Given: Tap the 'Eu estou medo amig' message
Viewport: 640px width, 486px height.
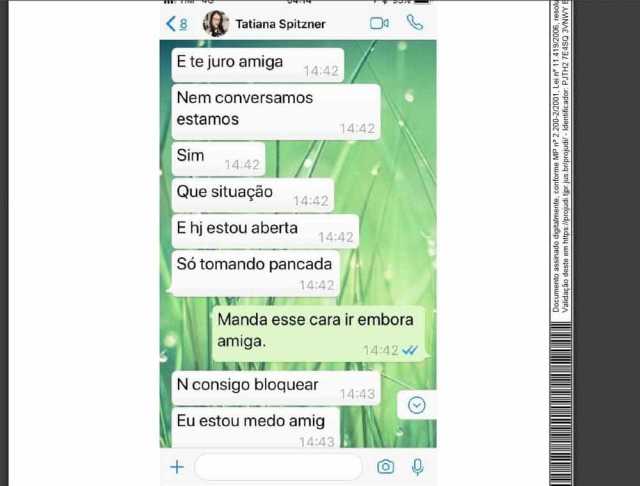Looking at the screenshot, I should pyautogui.click(x=256, y=427).
